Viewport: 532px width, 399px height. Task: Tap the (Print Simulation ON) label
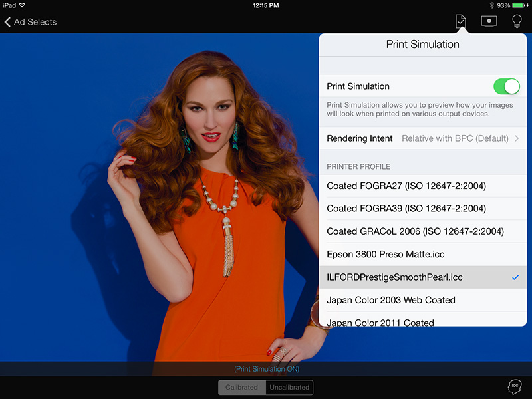pyautogui.click(x=267, y=369)
